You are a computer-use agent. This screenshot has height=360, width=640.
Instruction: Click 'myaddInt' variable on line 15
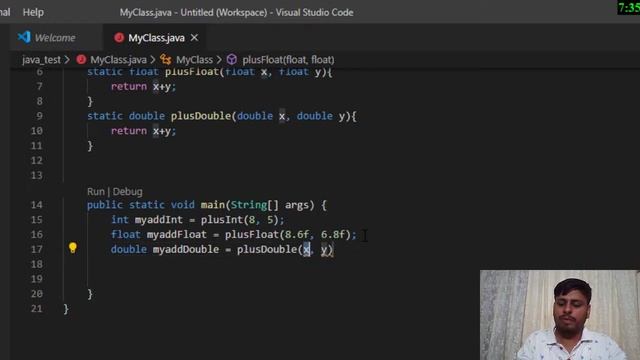tap(159, 220)
